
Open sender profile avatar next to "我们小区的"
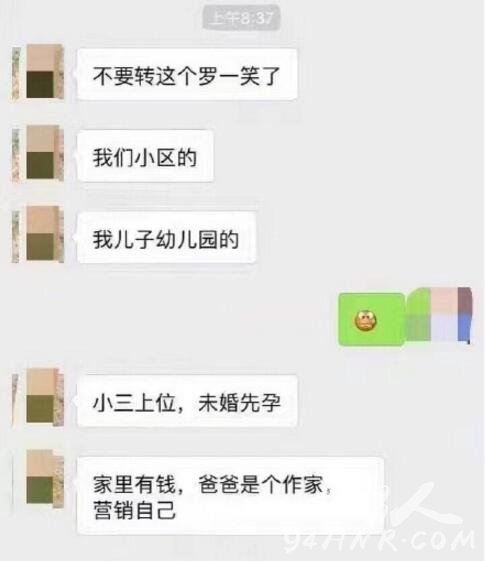(38, 153)
